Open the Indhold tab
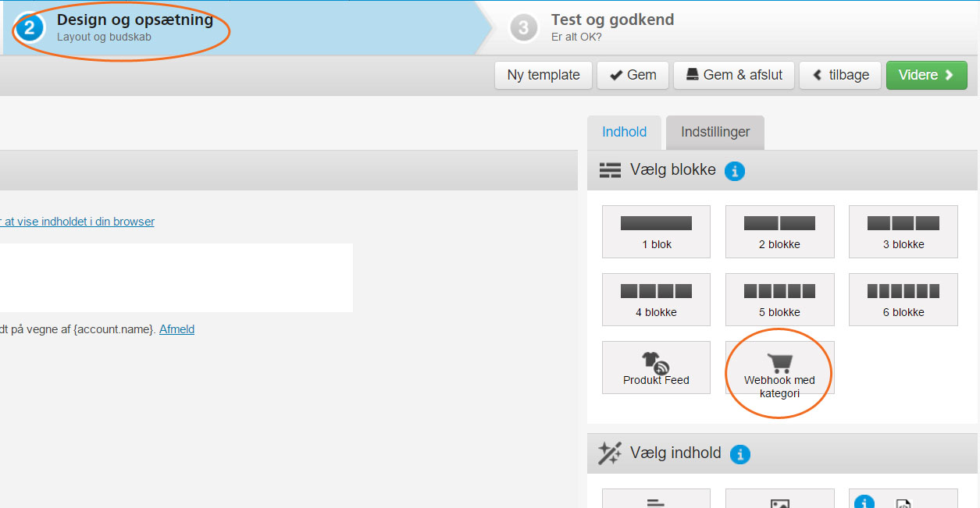The image size is (980, 508). pos(624,132)
